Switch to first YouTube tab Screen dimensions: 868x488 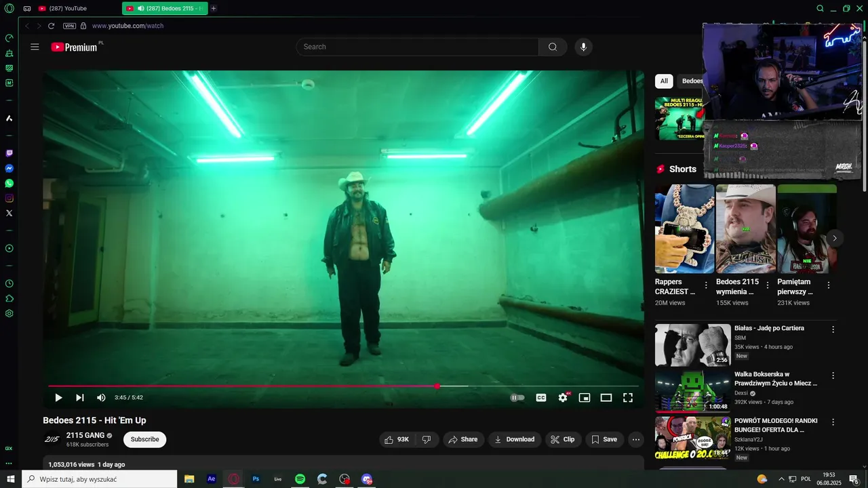[x=78, y=9]
